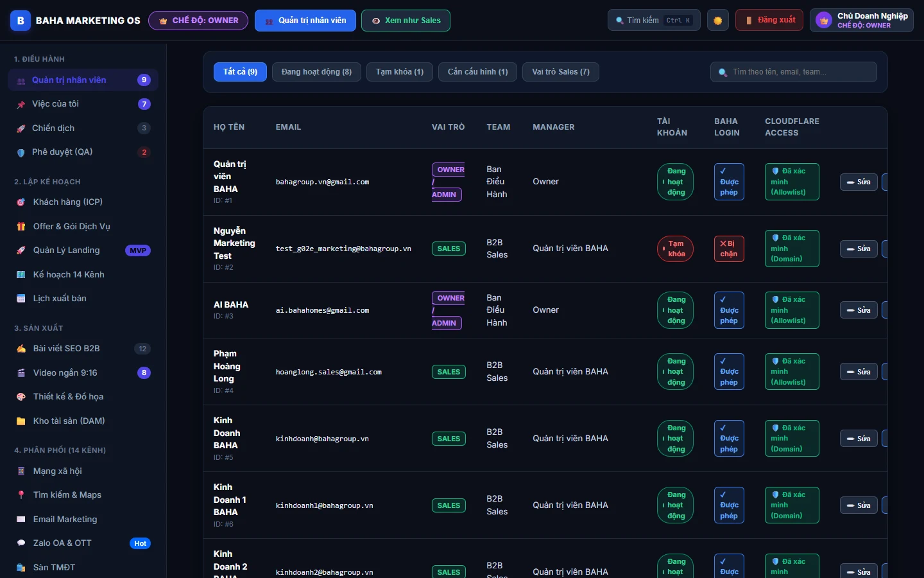Open Video ngắn 9:16 item

(x=83, y=372)
